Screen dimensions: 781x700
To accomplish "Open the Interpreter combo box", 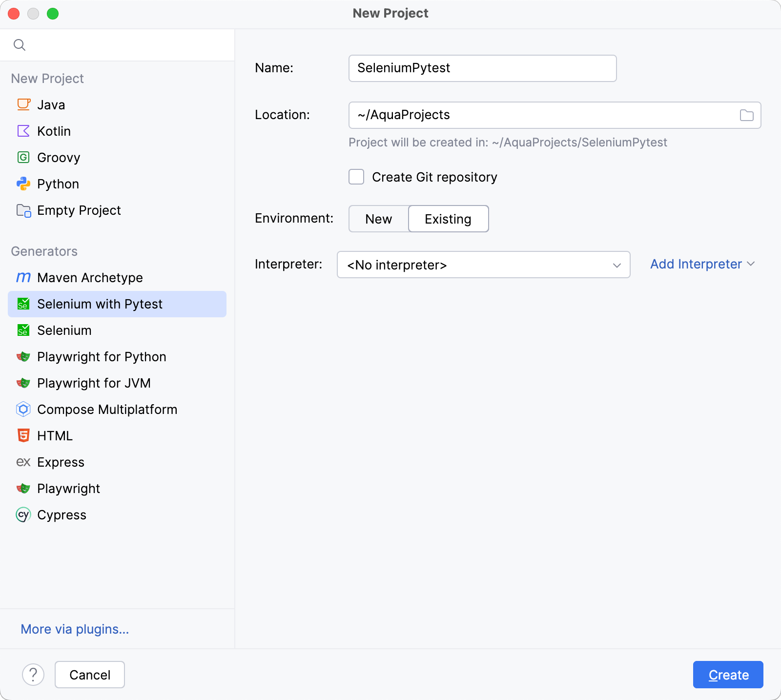I will 484,265.
